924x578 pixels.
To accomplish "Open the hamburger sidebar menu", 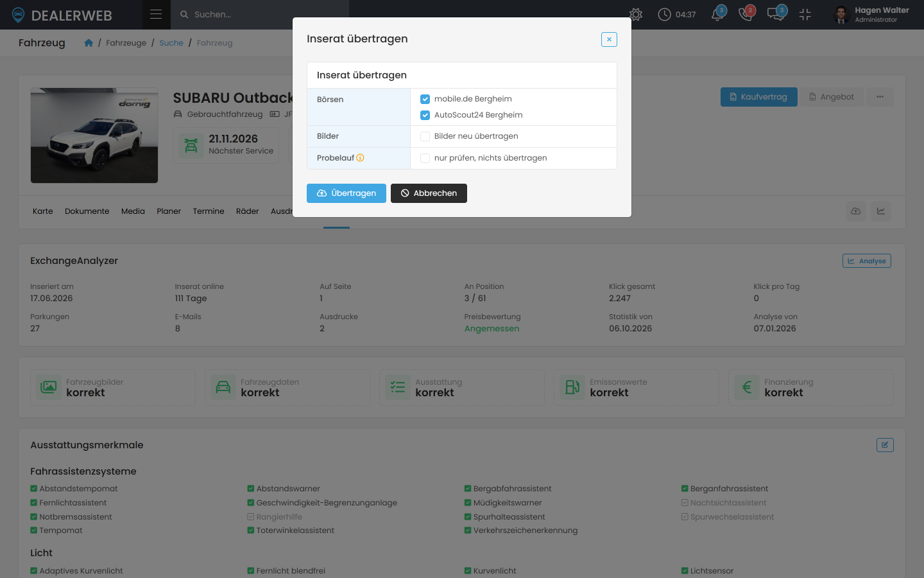I will [156, 14].
